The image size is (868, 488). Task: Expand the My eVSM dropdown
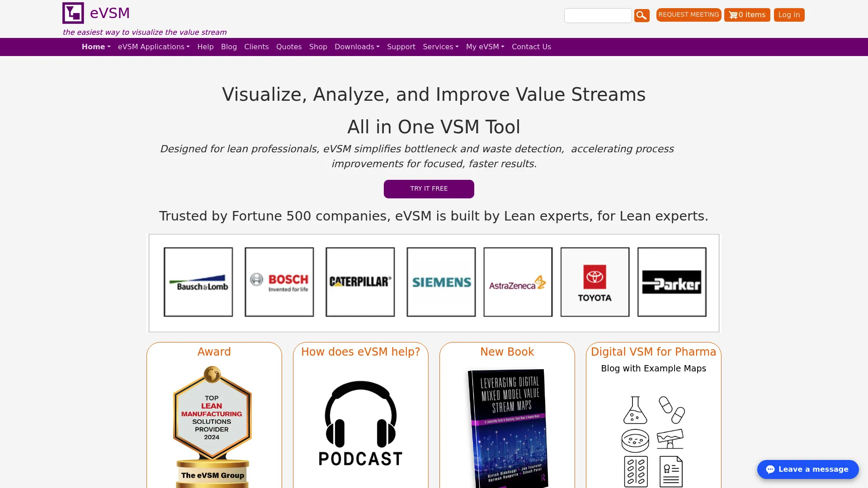(485, 47)
